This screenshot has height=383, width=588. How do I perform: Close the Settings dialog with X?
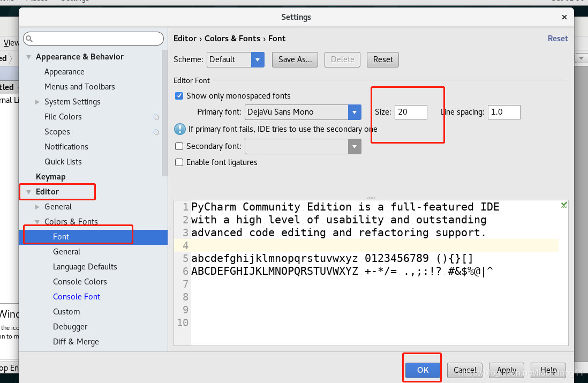[564, 17]
